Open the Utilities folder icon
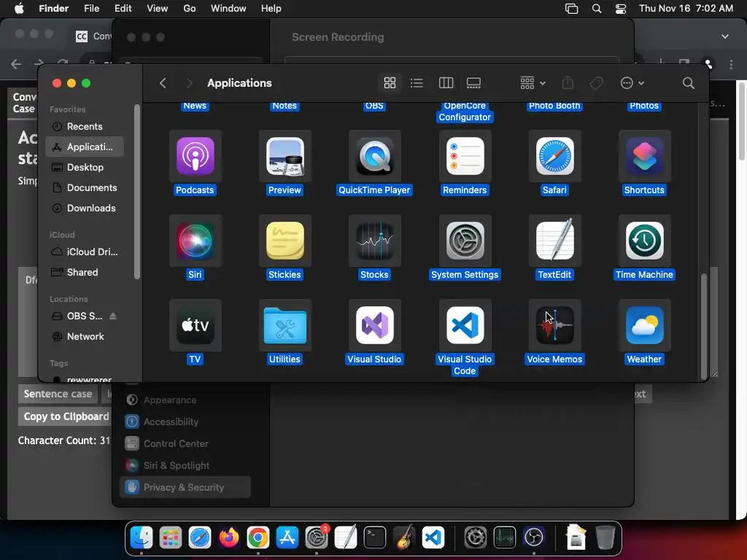 pos(285,325)
